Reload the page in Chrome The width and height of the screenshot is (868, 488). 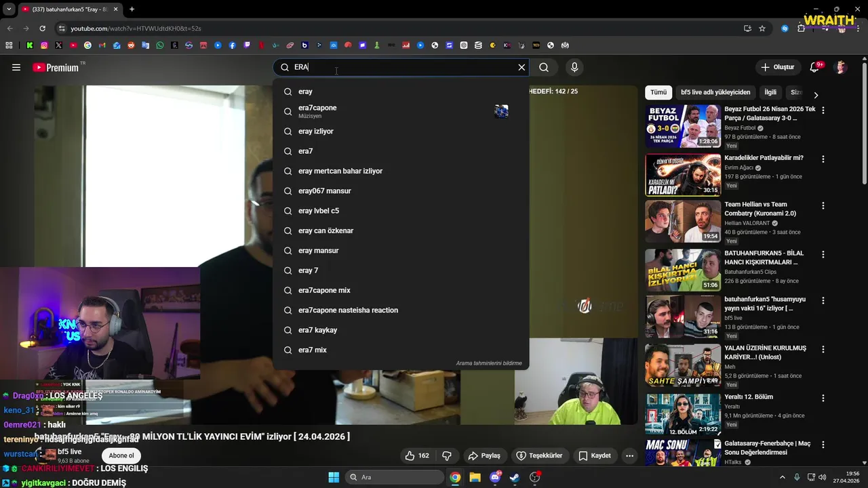coord(42,28)
